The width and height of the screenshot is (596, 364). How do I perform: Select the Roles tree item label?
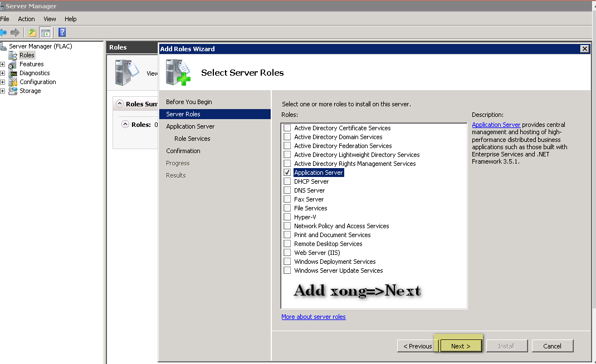click(27, 55)
